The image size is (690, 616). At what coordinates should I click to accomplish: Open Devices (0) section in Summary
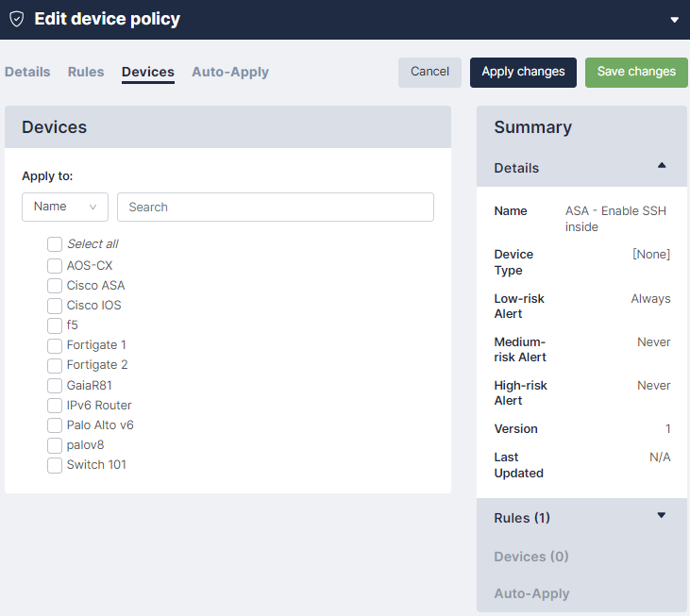tap(531, 557)
